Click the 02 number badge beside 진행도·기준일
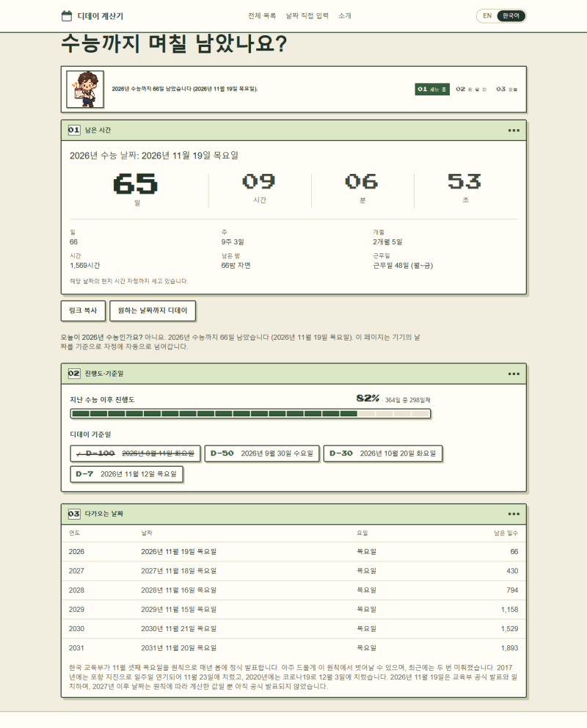This screenshot has height=728, width=587. [74, 374]
